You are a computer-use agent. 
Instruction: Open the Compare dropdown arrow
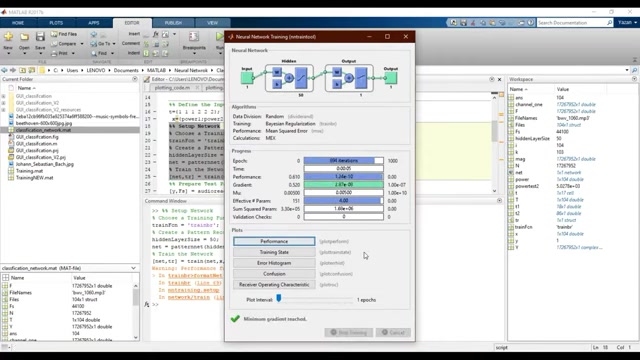click(x=82, y=44)
